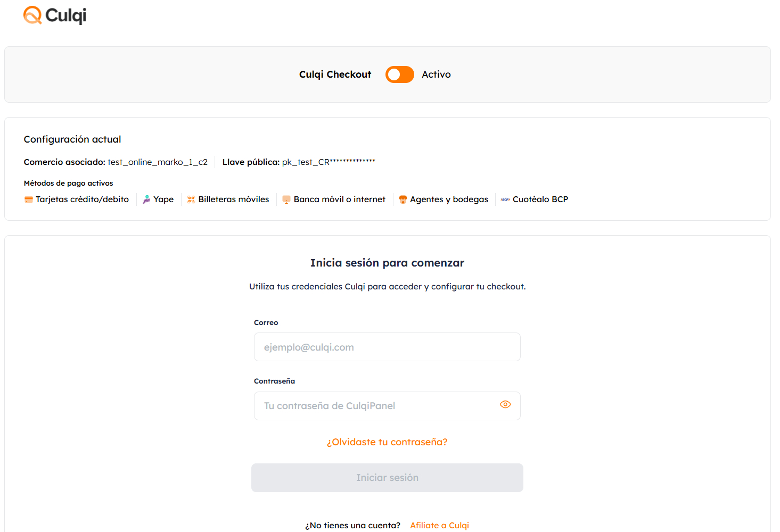The image size is (780, 532).
Task: Click the Configuración actual section header
Action: click(x=72, y=139)
